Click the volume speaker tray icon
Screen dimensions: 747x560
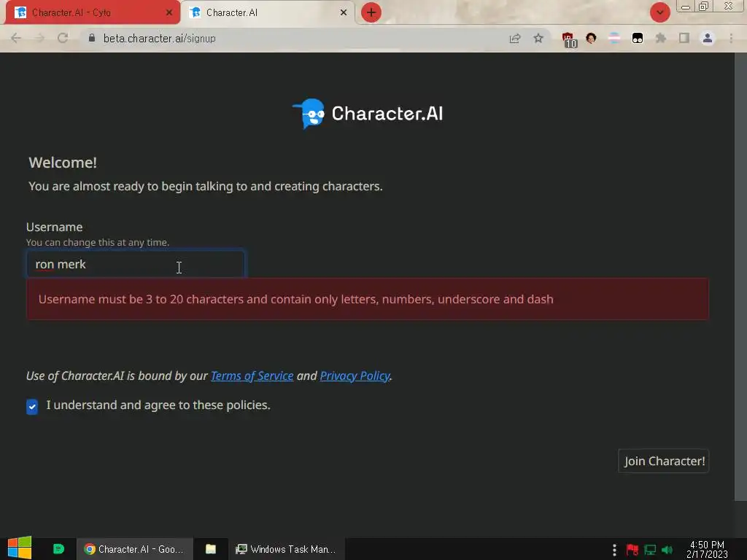[667, 550]
